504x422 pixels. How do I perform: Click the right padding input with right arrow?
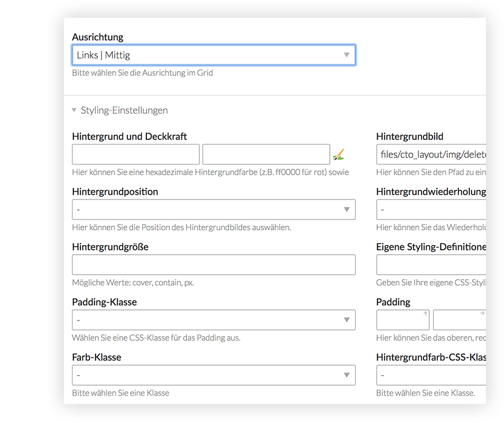[459, 320]
